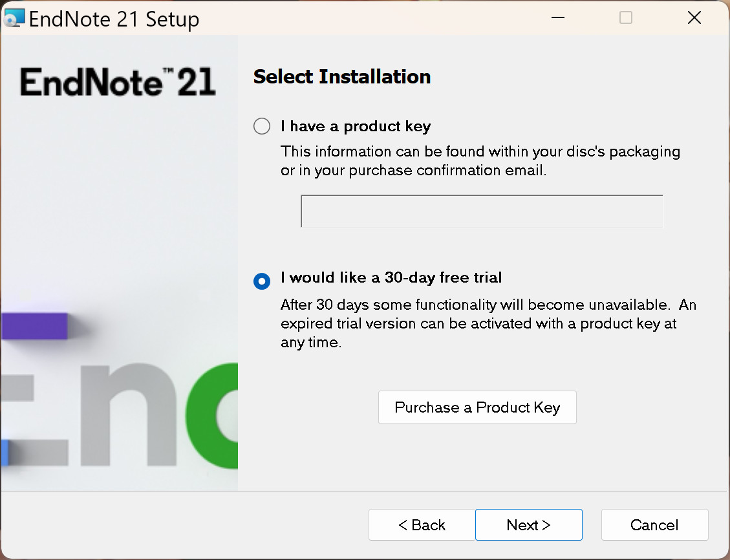Choose the 30-day free trial radio button
Screen dimensions: 730x560
tap(262, 281)
